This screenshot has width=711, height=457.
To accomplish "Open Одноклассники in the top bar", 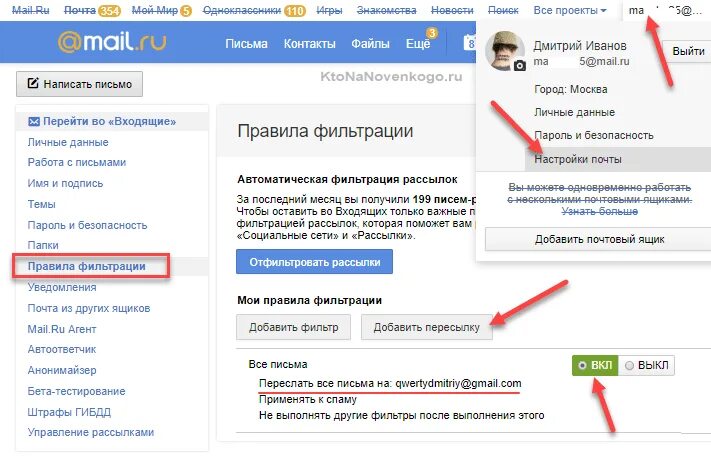I will (242, 10).
